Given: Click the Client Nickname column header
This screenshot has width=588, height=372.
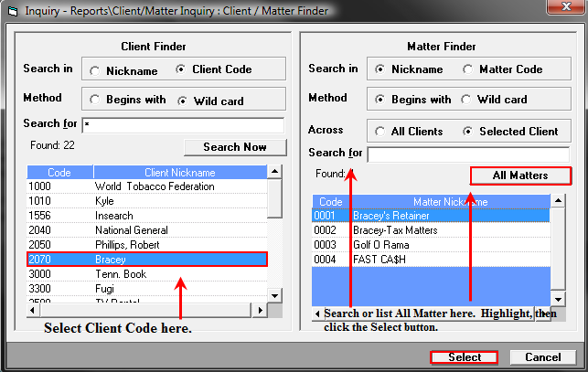Looking at the screenshot, I should coord(179,173).
